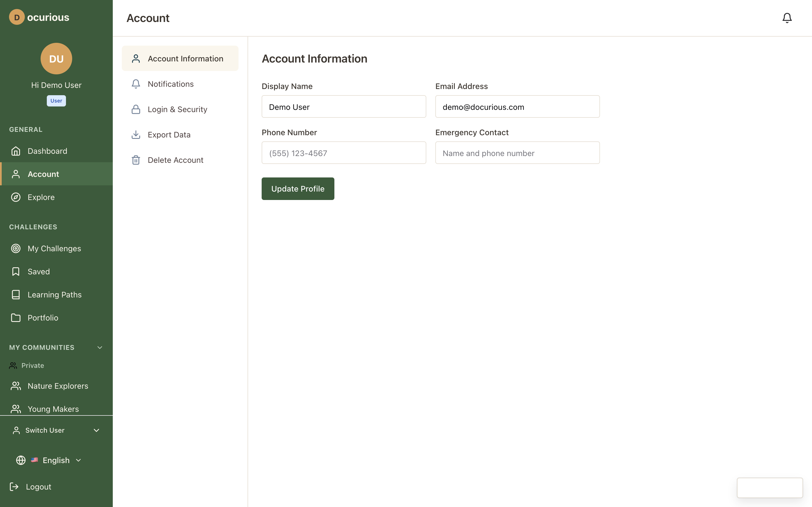The width and height of the screenshot is (812, 507).
Task: Select the Dashboard home icon in sidebar
Action: click(16, 151)
